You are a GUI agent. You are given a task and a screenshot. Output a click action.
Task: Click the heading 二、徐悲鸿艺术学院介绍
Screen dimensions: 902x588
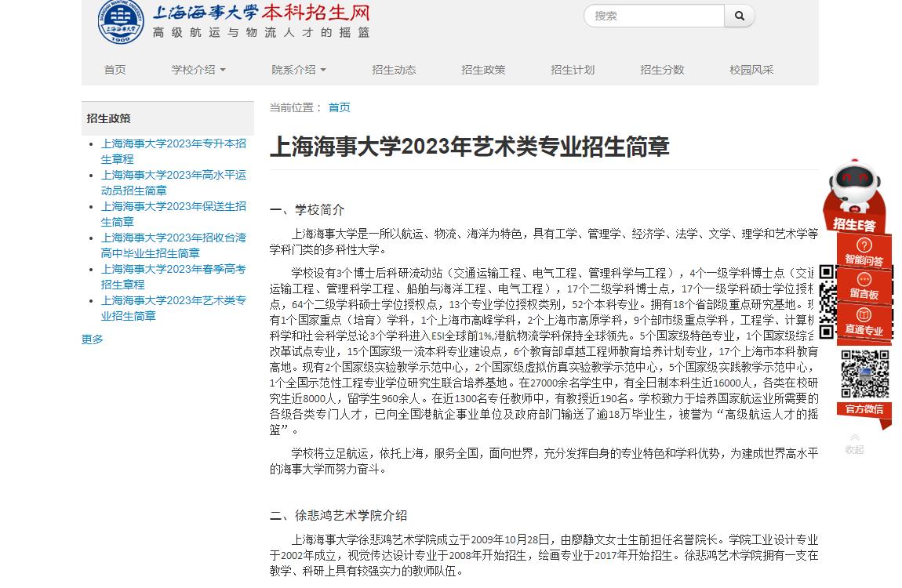pos(338,516)
